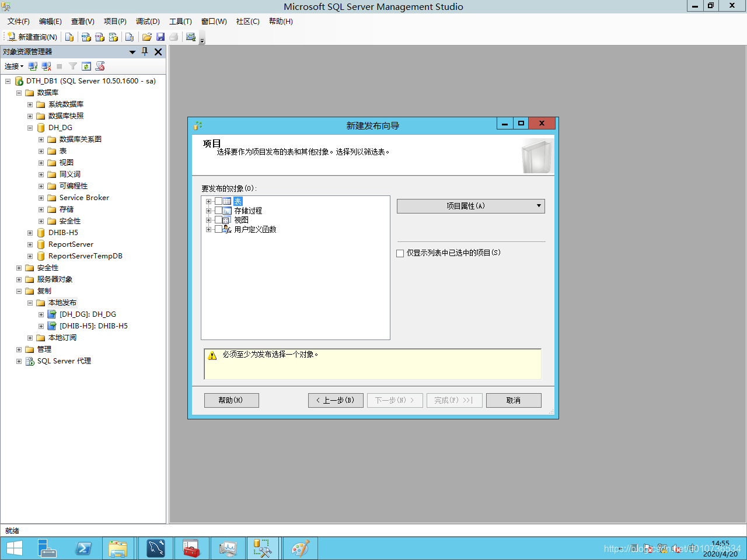Click the DMX query toolbar icon
747x560 pixels.
(100, 37)
